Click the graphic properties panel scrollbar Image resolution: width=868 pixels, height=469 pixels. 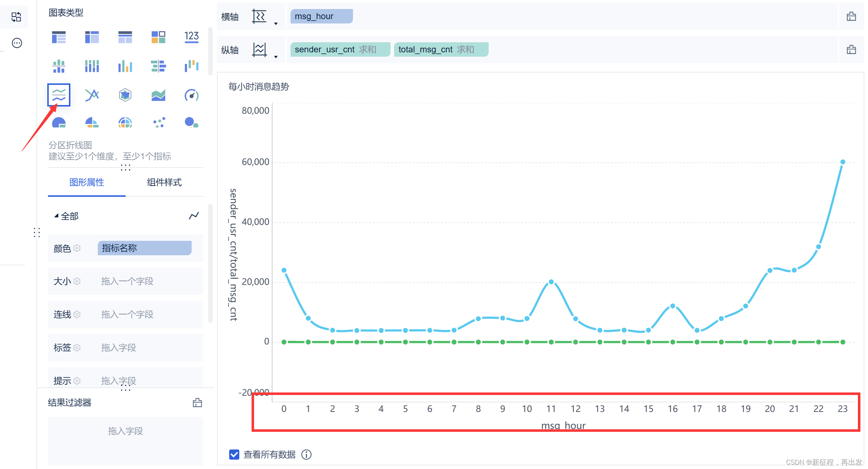[x=210, y=263]
